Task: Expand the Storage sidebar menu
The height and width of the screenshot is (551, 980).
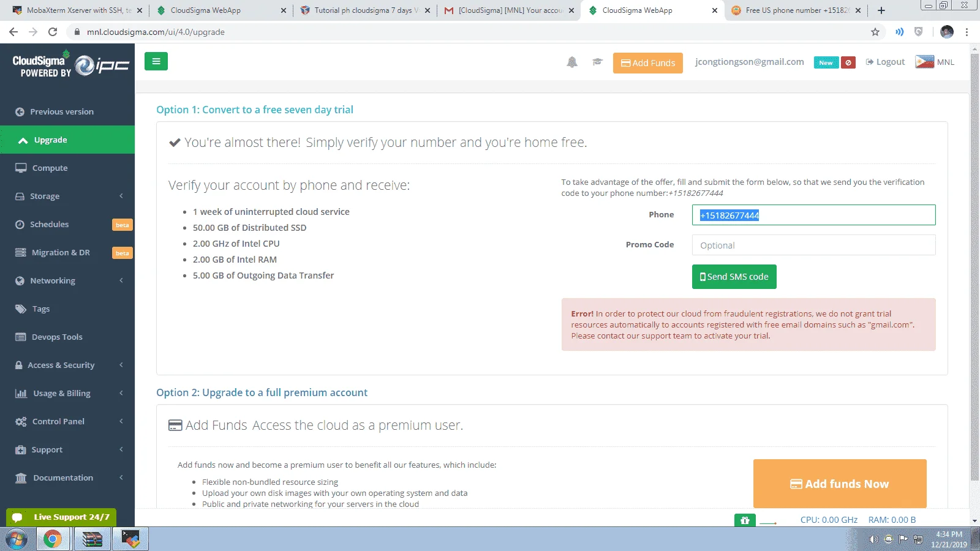Action: [x=67, y=196]
